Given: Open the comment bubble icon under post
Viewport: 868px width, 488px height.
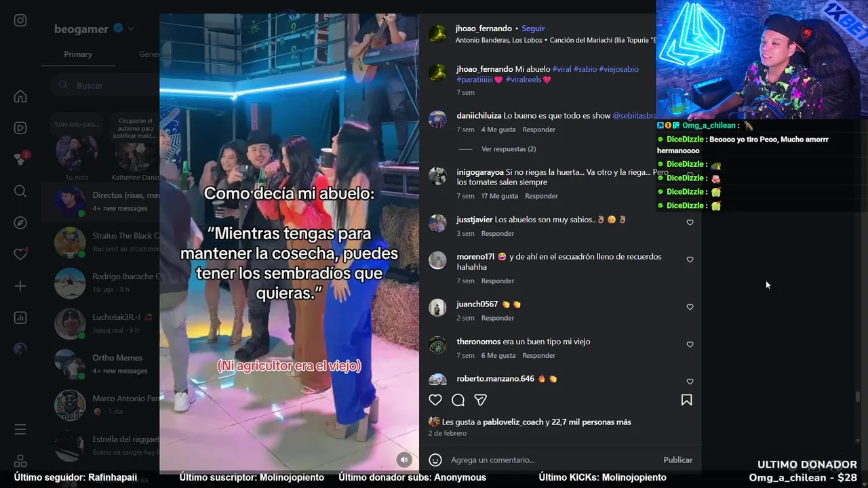Looking at the screenshot, I should click(458, 400).
